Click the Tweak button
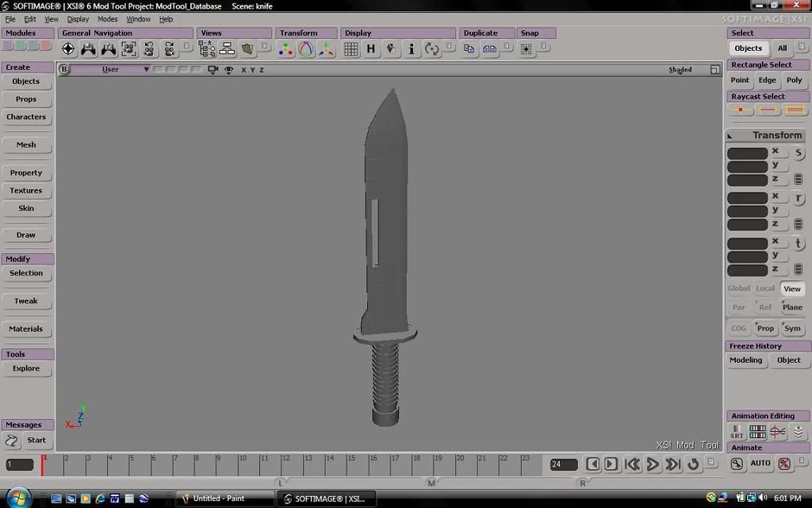 click(26, 301)
